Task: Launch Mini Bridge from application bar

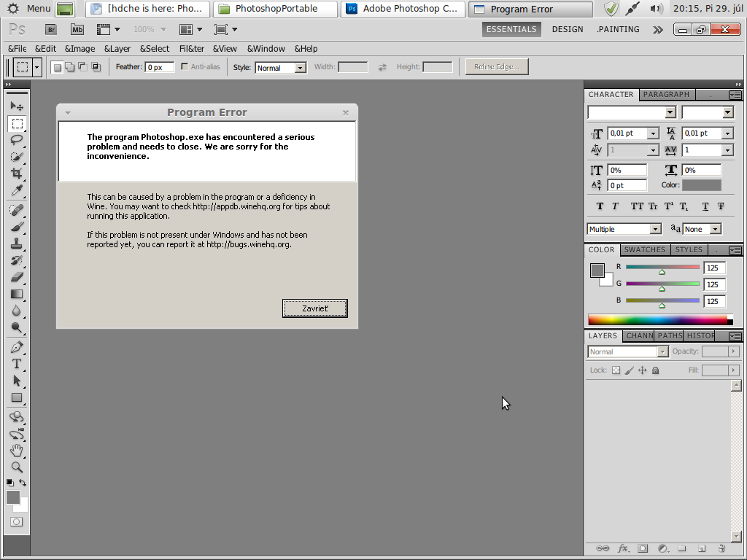Action: 77,29
